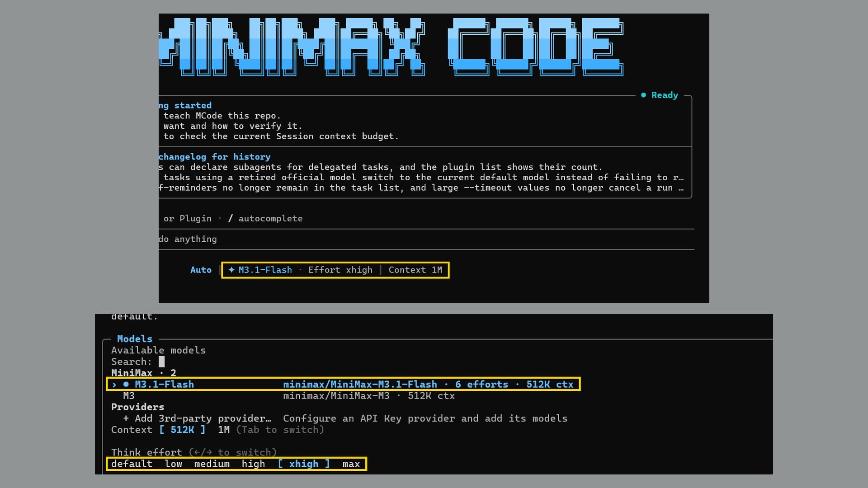The height and width of the screenshot is (488, 868).
Task: Click the 'do anything' prompt input
Action: (x=426, y=239)
